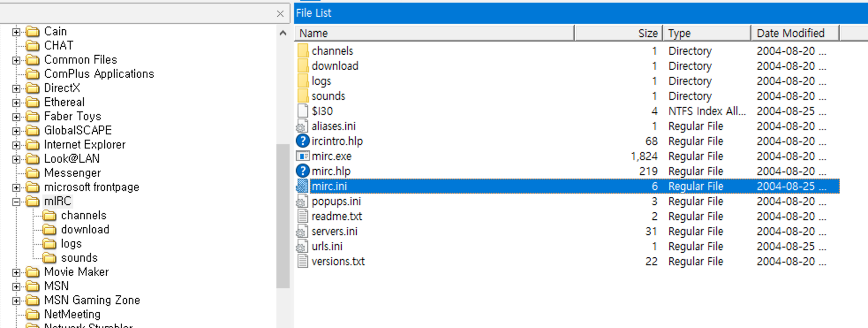Select GlobalSCAPE in folder tree
Image resolution: width=868 pixels, height=328 pixels.
(x=78, y=130)
